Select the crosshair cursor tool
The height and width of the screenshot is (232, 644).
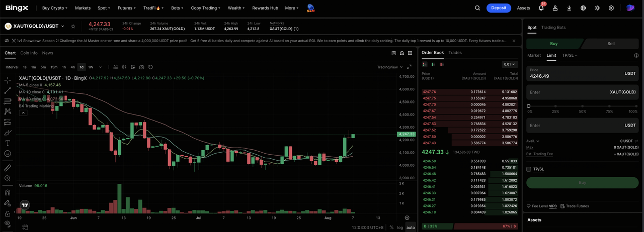(8, 80)
